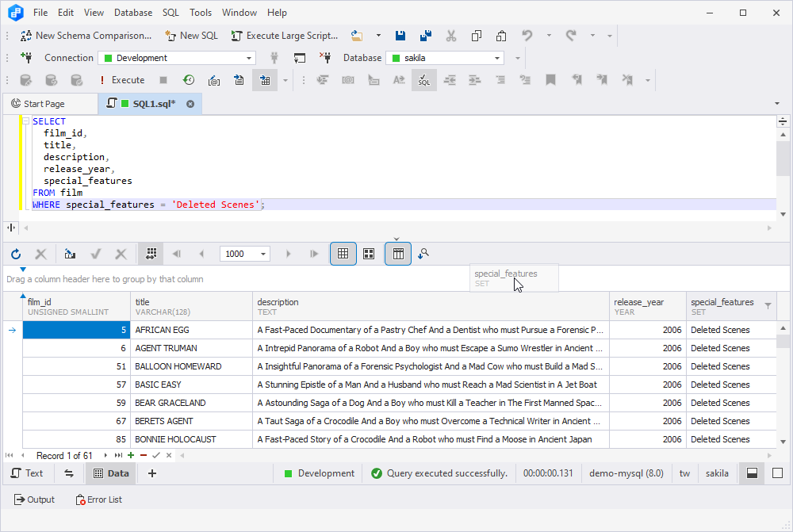Image resolution: width=793 pixels, height=532 pixels.
Task: Open the SQL menu
Action: tap(170, 13)
